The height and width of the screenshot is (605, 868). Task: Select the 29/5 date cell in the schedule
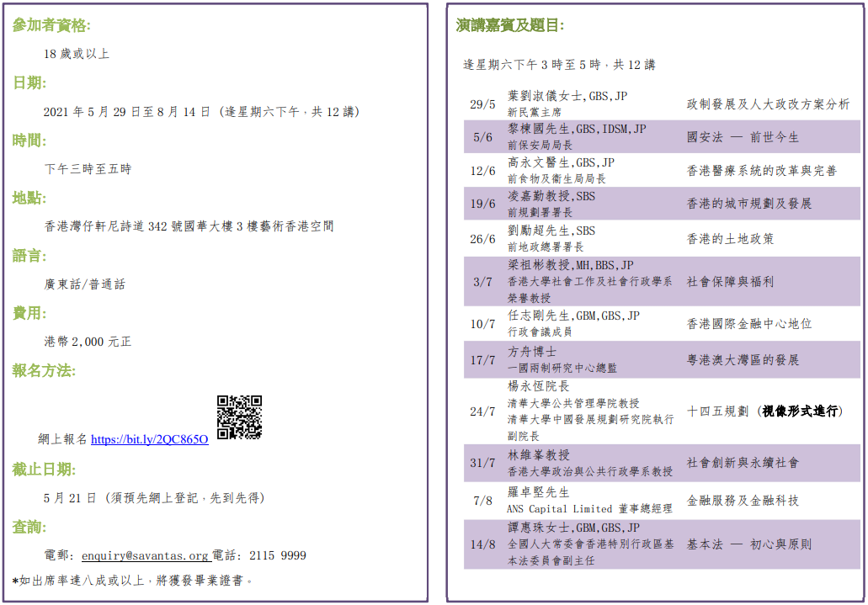pos(482,105)
